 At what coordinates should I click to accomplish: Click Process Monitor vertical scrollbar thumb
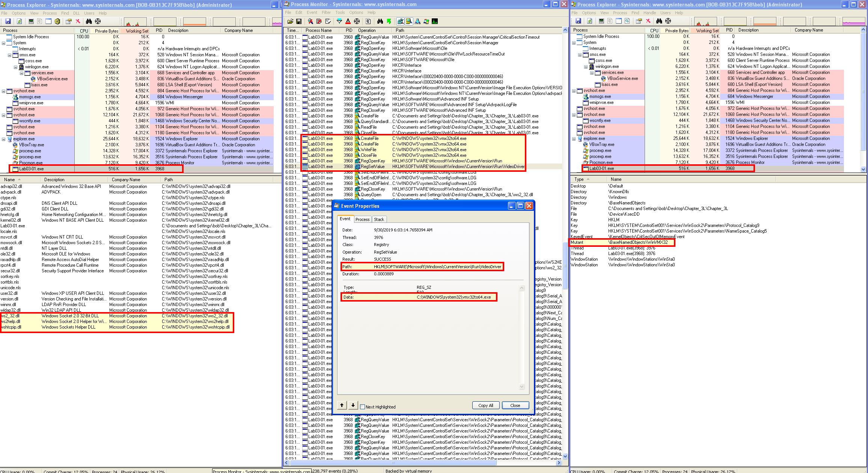click(565, 265)
